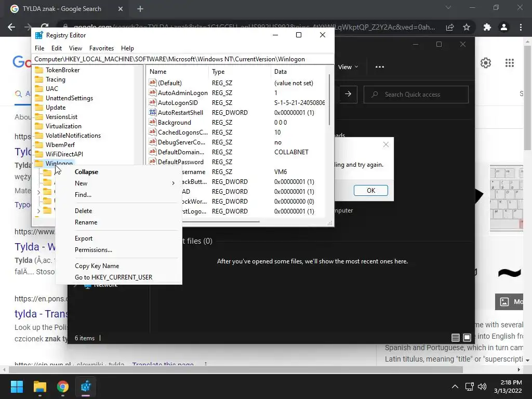Image resolution: width=532 pixels, height=399 pixels.
Task: Click OK in the error dialog
Action: point(370,190)
